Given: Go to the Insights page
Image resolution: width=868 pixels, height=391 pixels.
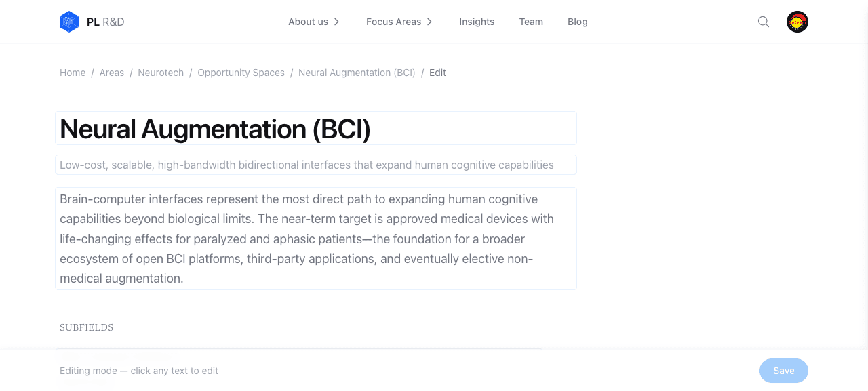Looking at the screenshot, I should [477, 22].
